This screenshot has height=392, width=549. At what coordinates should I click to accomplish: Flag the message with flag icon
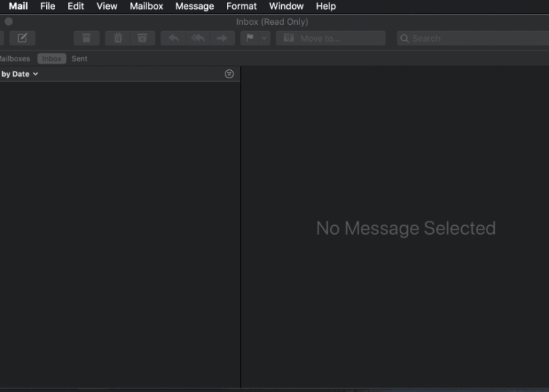[250, 38]
